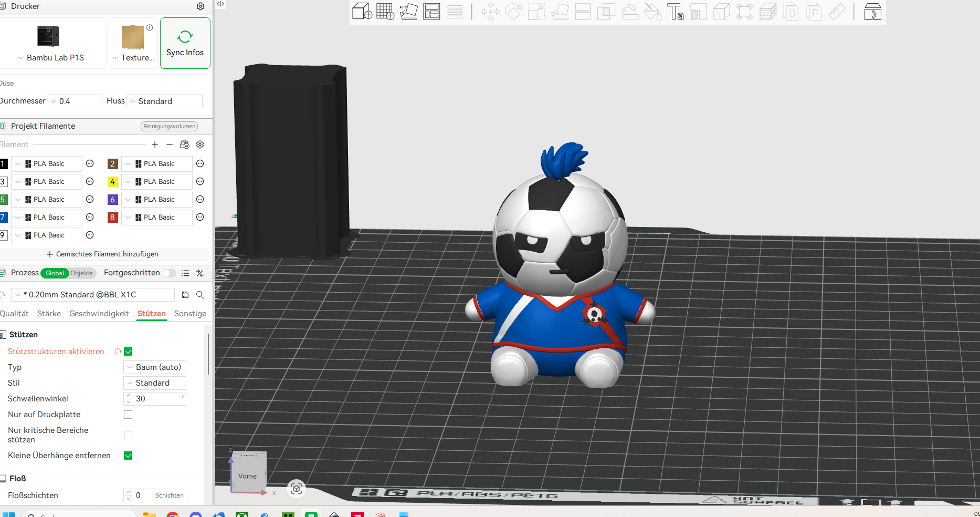Click the Schwellenwinkel value field
Viewport: 980px width, 517px height.
click(155, 399)
